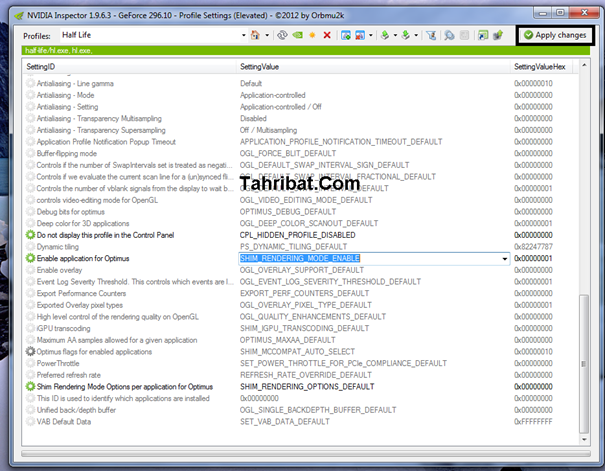Click the home profile icon in toolbar
This screenshot has height=471, width=605.
coord(256,35)
